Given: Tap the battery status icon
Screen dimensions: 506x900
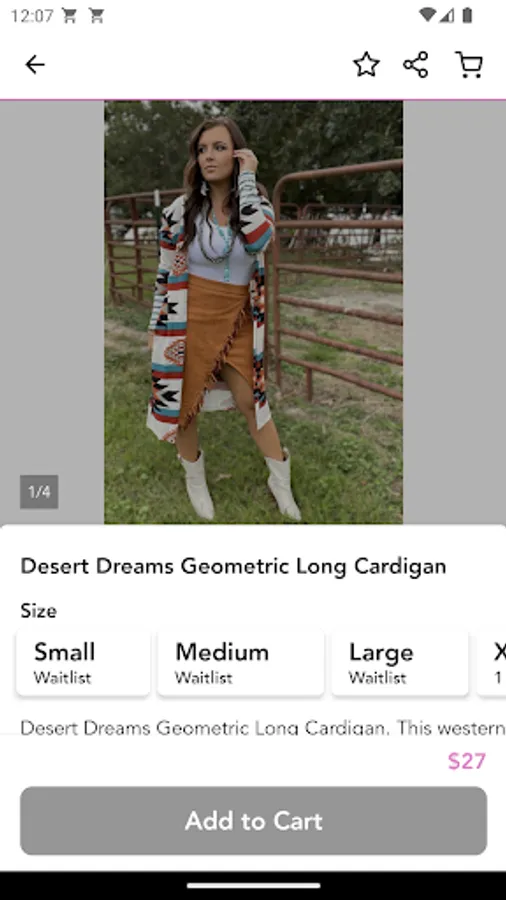Looking at the screenshot, I should [467, 15].
